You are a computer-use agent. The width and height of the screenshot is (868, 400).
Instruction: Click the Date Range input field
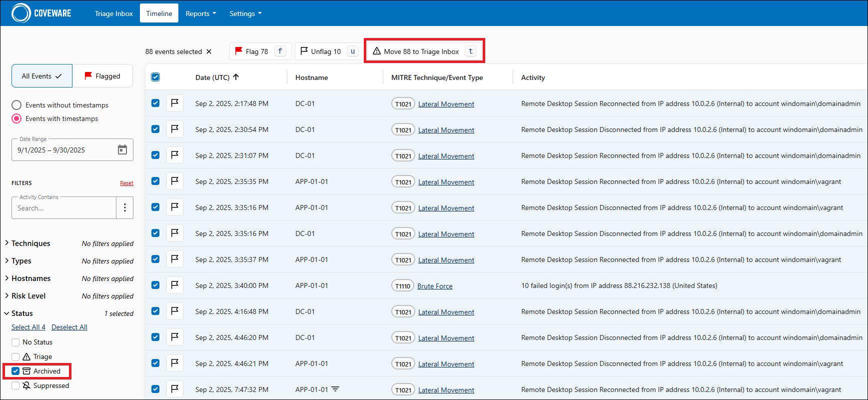point(72,150)
